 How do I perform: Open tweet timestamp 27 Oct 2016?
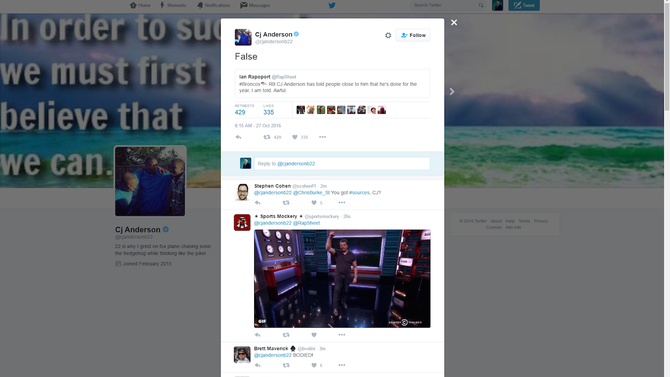258,126
